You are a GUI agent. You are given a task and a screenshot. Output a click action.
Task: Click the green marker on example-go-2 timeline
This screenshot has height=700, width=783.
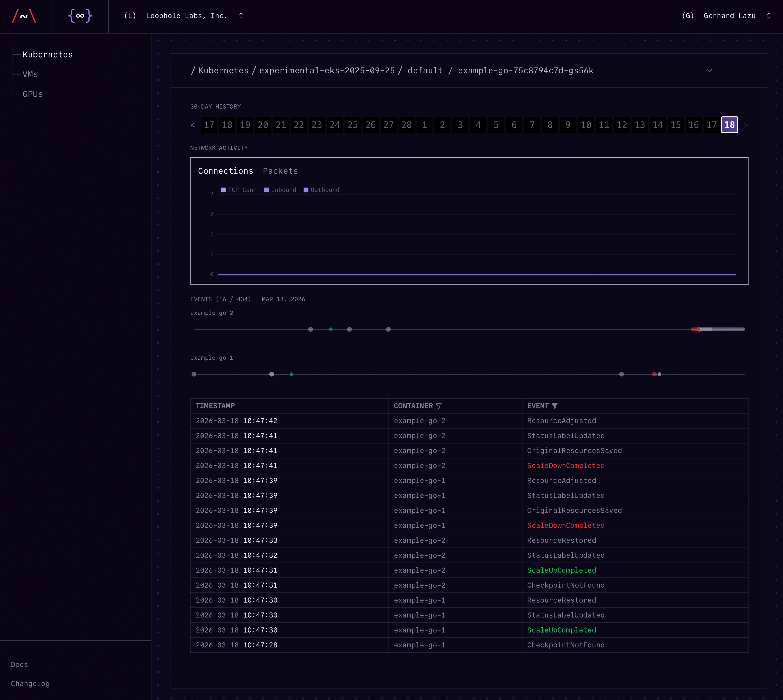330,329
